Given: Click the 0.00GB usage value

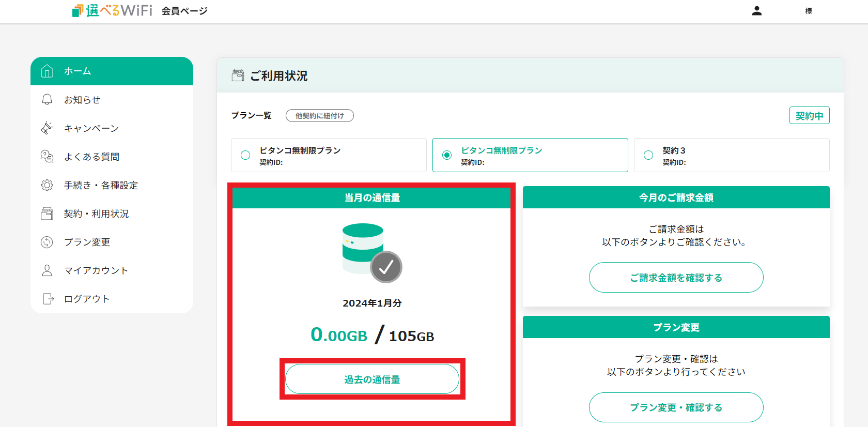Looking at the screenshot, I should coord(339,335).
